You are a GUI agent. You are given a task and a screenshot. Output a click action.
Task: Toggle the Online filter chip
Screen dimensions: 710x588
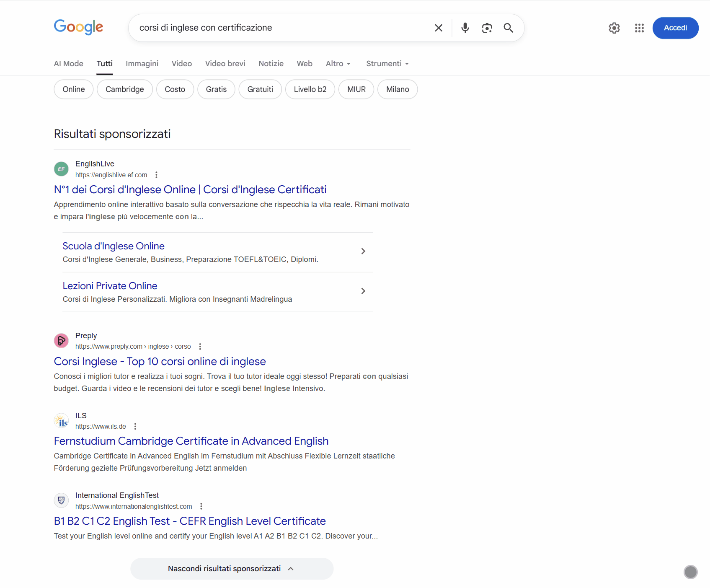tap(73, 89)
